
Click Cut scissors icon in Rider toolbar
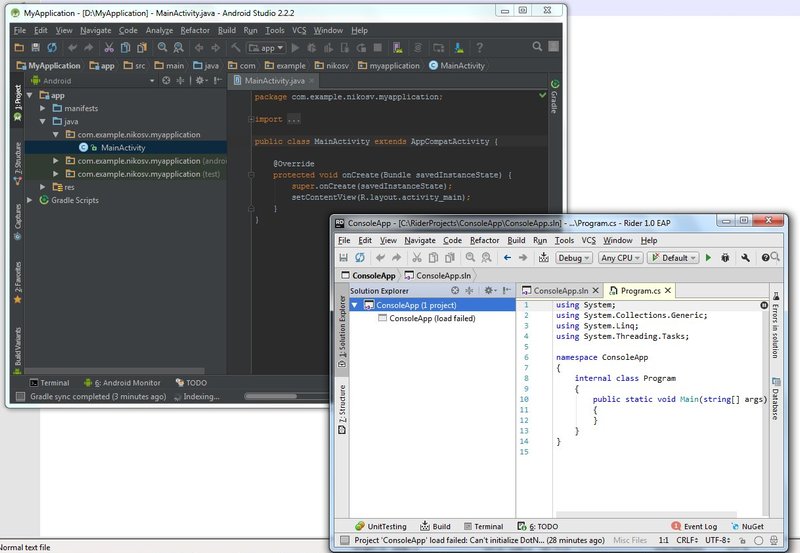click(417, 258)
